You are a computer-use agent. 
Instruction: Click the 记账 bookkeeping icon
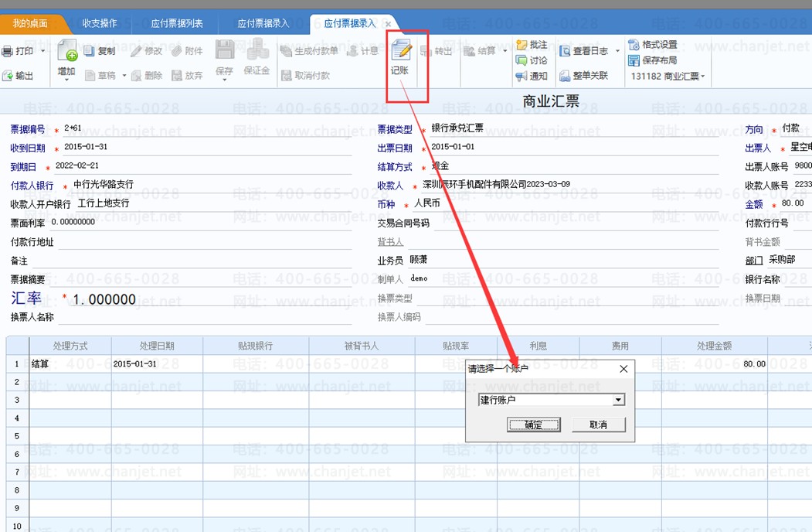pos(401,50)
